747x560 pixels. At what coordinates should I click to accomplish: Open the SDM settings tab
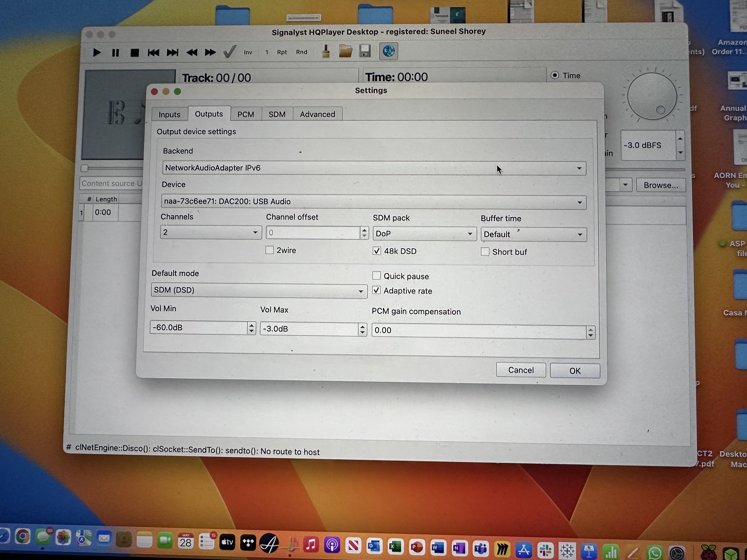coord(277,114)
